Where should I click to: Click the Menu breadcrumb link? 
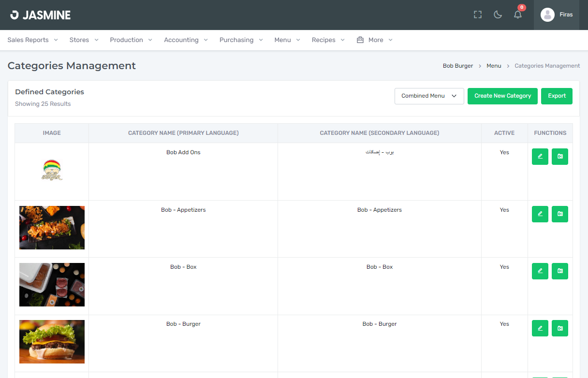pyautogui.click(x=494, y=65)
